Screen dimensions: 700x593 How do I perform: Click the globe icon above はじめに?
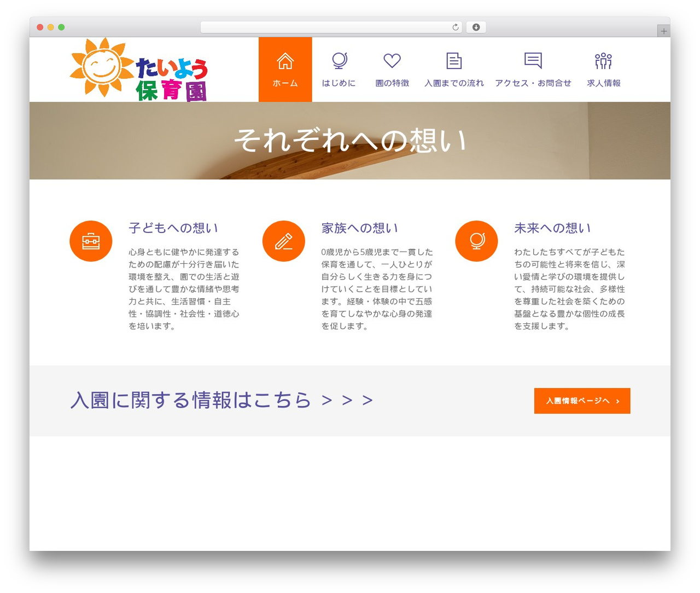(x=339, y=60)
